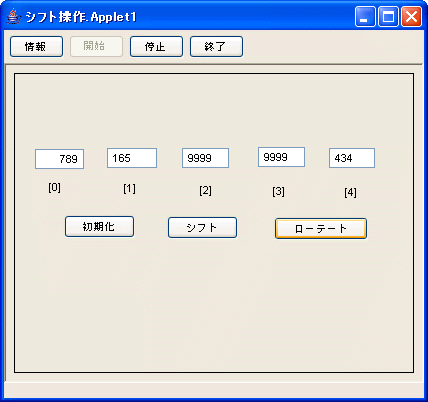Image resolution: width=428 pixels, height=402 pixels.
Task: Click the [0] index label
Action: click(54, 188)
